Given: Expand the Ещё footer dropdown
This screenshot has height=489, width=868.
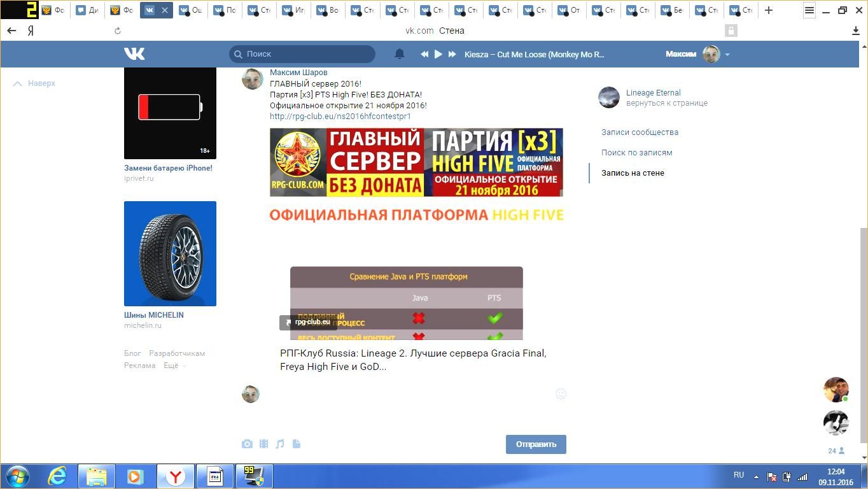Looking at the screenshot, I should point(174,365).
